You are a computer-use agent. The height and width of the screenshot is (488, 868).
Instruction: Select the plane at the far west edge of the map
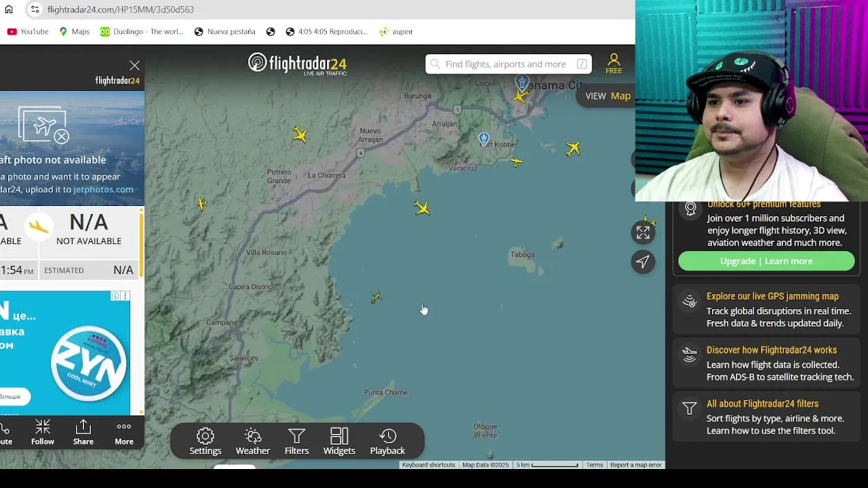(x=202, y=203)
